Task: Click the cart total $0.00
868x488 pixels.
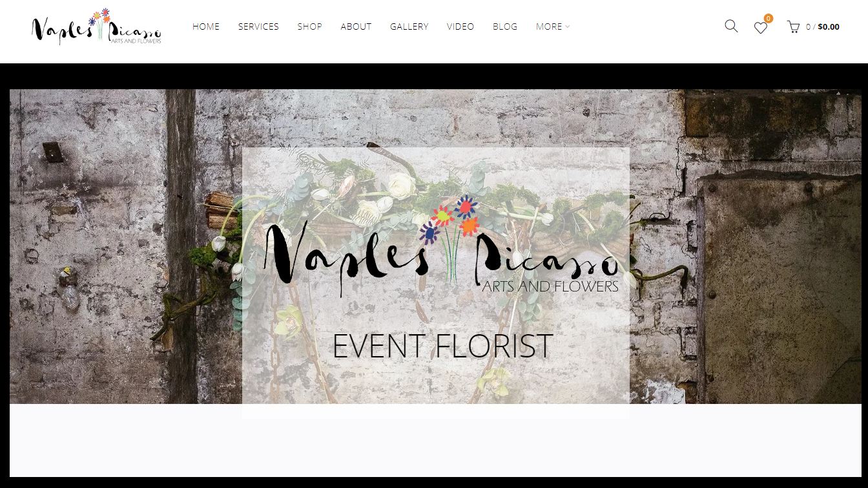Action: 829,27
